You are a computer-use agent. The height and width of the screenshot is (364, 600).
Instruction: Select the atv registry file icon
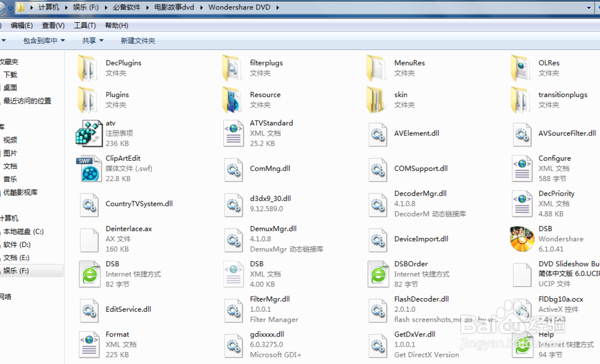89,134
